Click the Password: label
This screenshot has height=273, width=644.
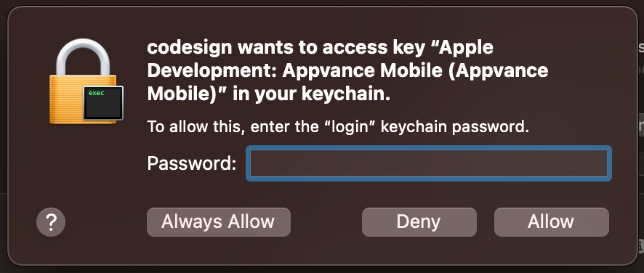click(x=192, y=163)
